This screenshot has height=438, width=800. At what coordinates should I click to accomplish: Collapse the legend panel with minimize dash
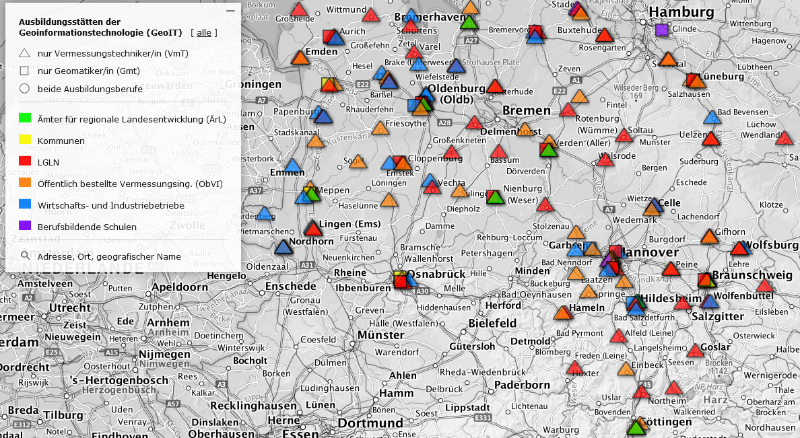point(230,10)
